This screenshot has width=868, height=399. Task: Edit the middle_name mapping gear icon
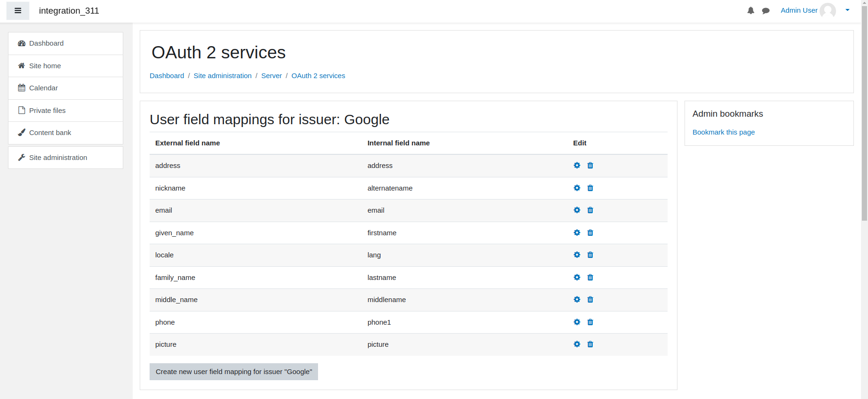[x=577, y=300]
